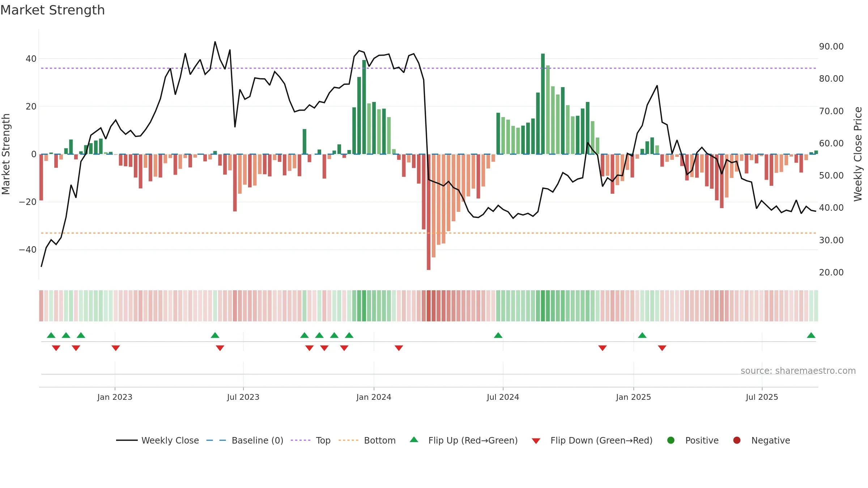Click the Jan 2025 x-axis label
The image size is (868, 488).
click(x=634, y=397)
